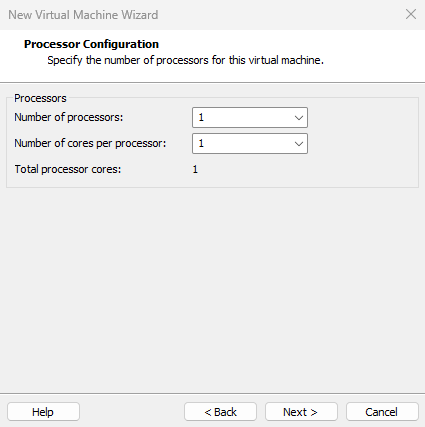Click the 'Processor Configuration' heading
This screenshot has width=425, height=427.
point(91,44)
